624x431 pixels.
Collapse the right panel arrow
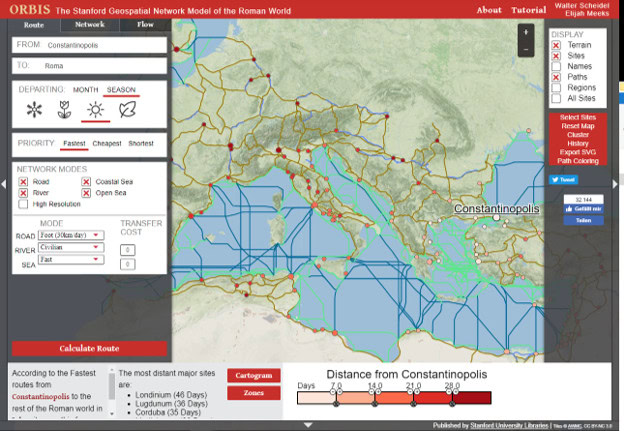point(615,184)
